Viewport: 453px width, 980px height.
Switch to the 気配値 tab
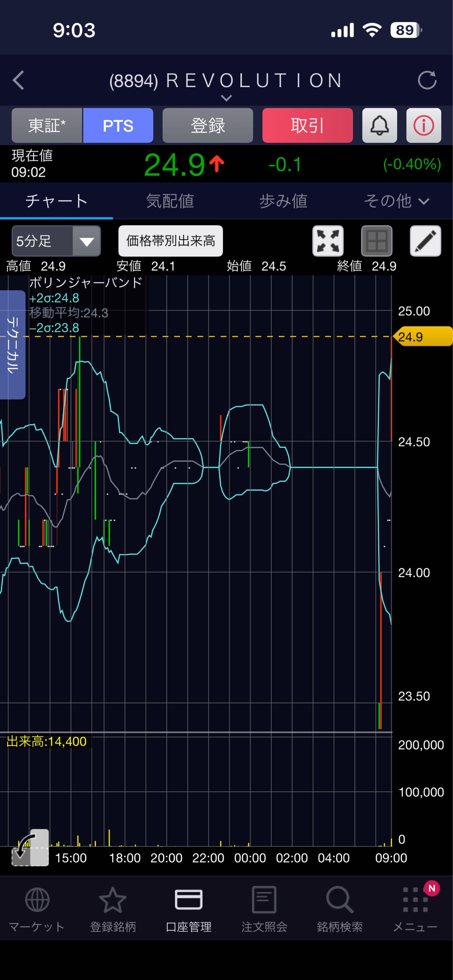[170, 201]
